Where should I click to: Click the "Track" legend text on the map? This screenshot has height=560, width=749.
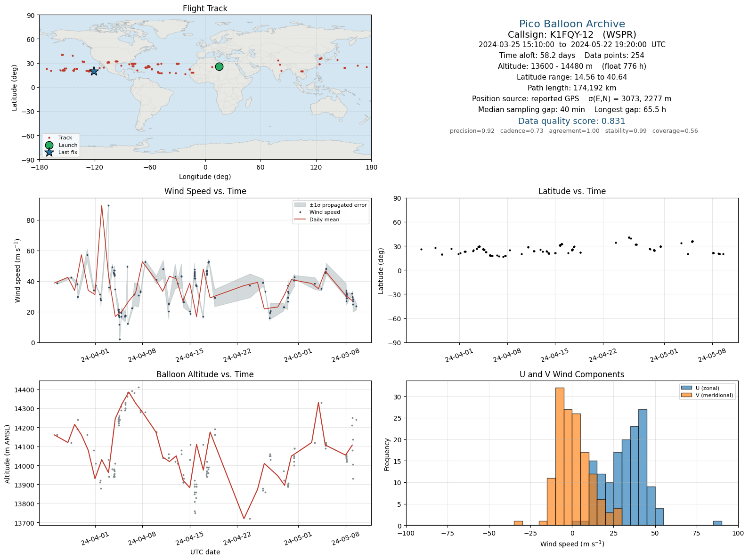[x=65, y=138]
